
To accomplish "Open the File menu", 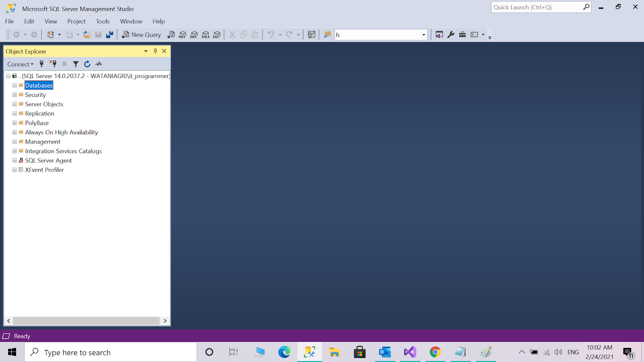I will (9, 21).
